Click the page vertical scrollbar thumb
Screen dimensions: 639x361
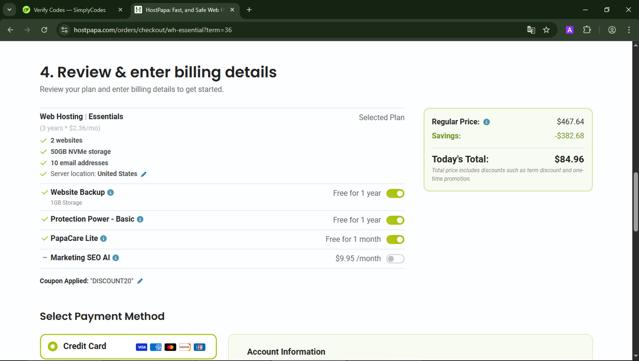(x=636, y=202)
